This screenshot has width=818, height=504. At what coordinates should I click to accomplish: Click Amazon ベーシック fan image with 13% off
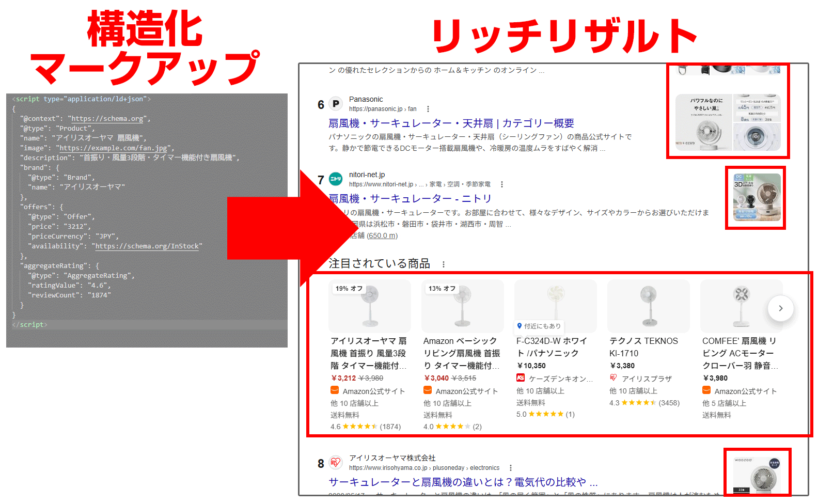point(463,306)
